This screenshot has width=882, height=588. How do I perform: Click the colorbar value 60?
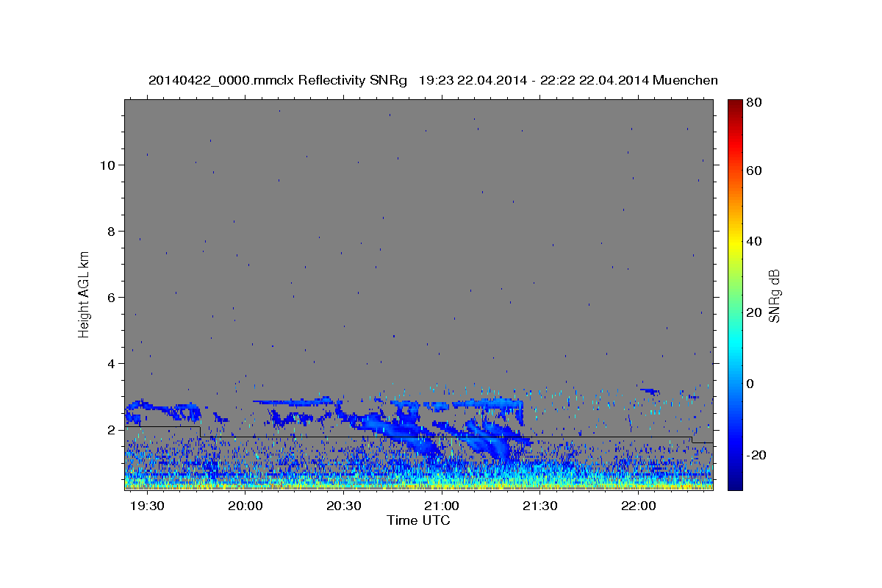(x=755, y=171)
